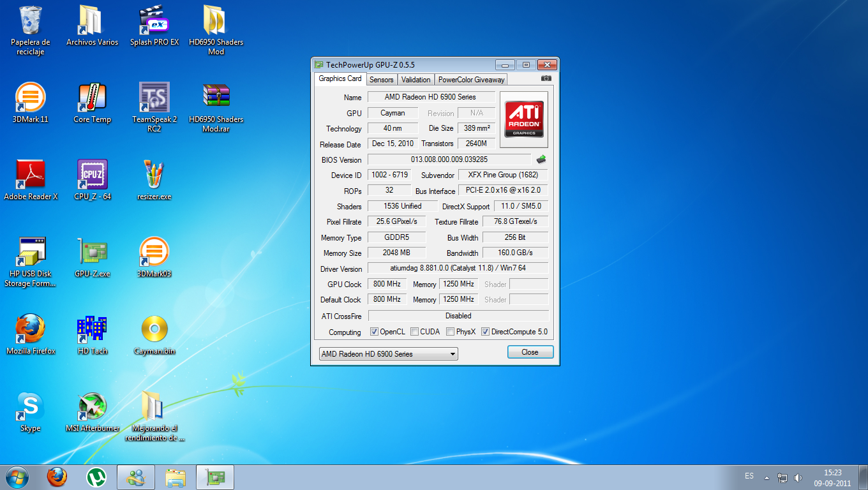Select the Mozilla Firefox desktop shortcut
Image resolution: width=868 pixels, height=490 pixels.
point(31,334)
